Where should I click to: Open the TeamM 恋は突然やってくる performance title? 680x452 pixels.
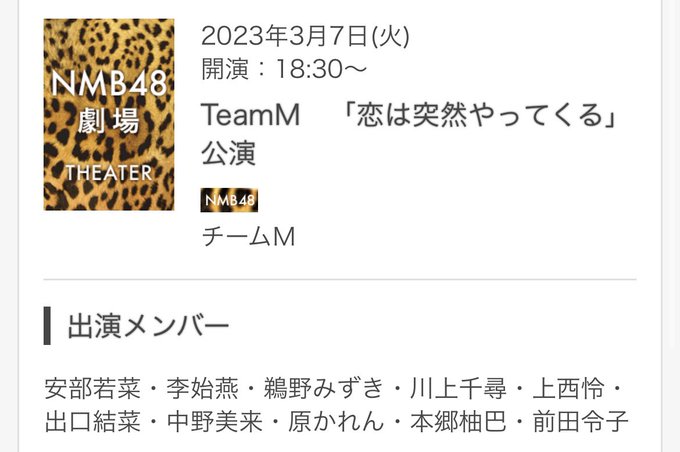409,134
